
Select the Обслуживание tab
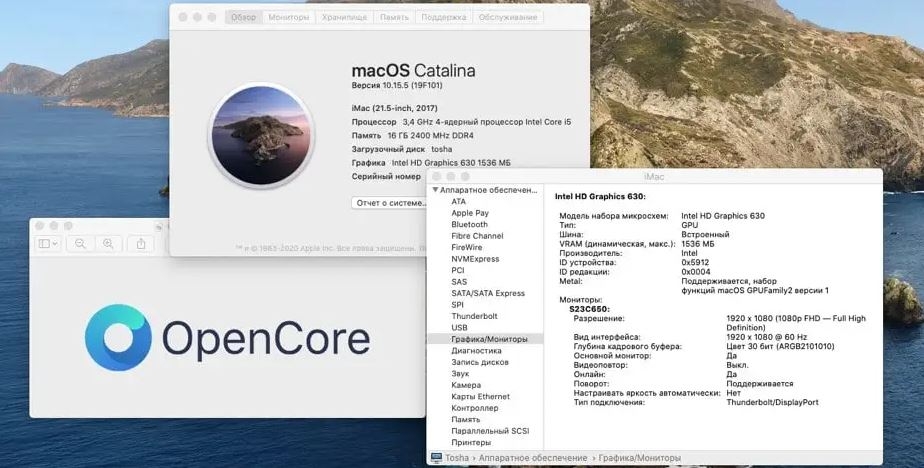508,17
